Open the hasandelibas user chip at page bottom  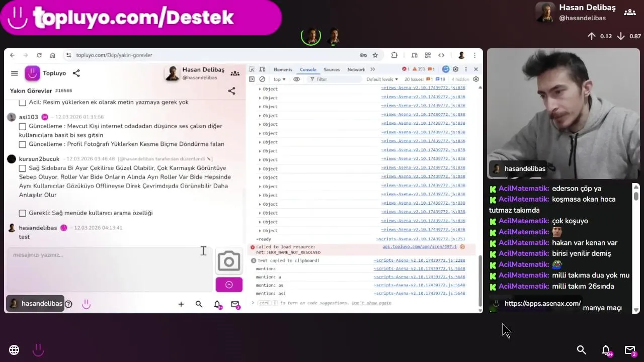pos(36,304)
